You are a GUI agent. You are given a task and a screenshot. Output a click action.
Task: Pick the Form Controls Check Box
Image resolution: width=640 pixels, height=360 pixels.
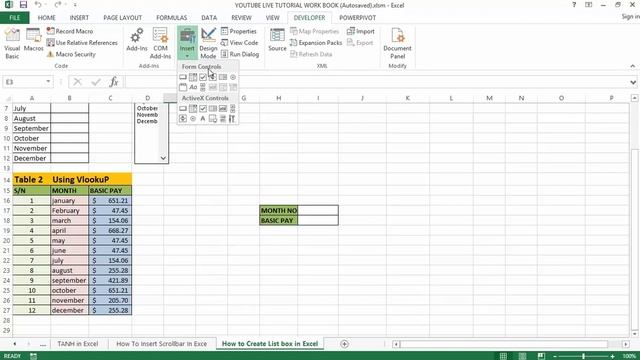click(x=203, y=77)
